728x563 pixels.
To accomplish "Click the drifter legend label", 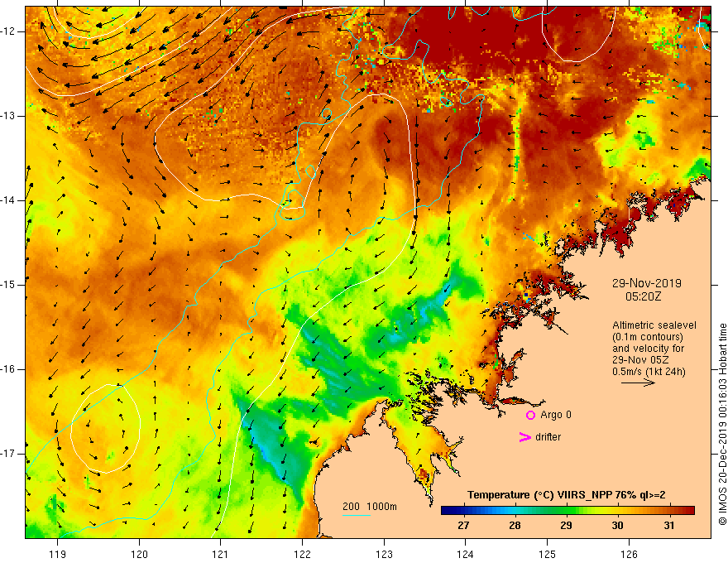I will tap(548, 437).
